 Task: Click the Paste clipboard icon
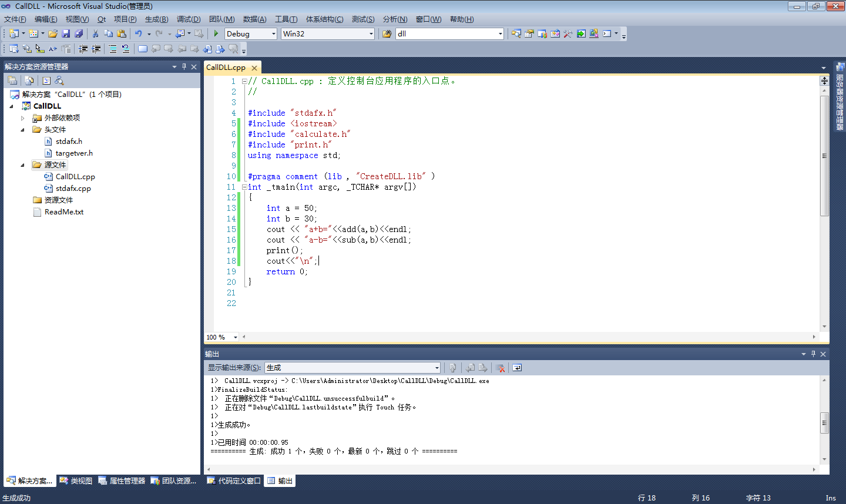tap(121, 33)
